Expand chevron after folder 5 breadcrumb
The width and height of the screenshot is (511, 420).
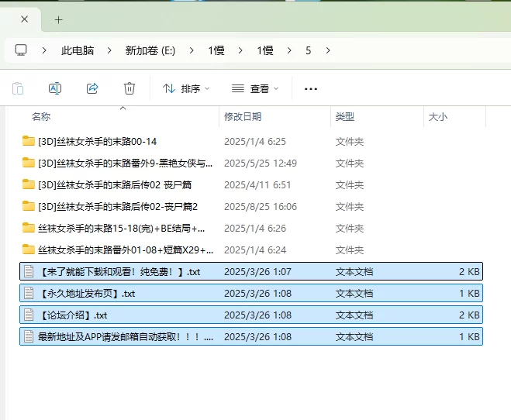pos(328,50)
